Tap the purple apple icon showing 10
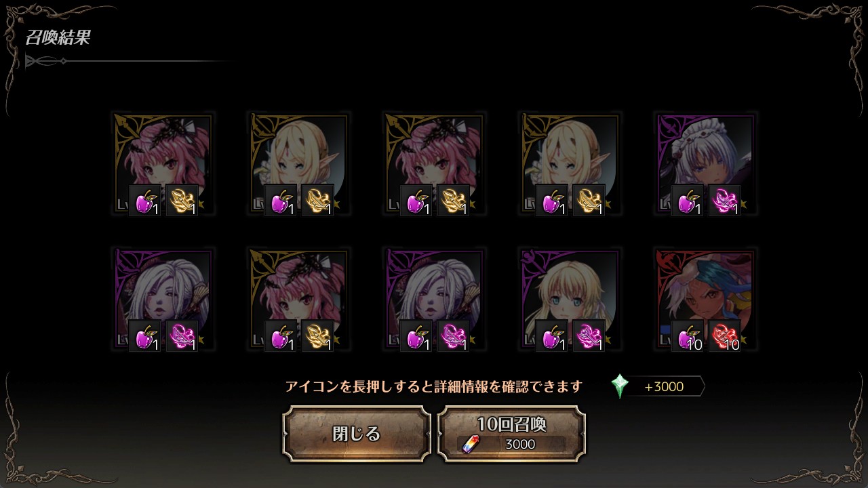868x488 pixels. 688,336
